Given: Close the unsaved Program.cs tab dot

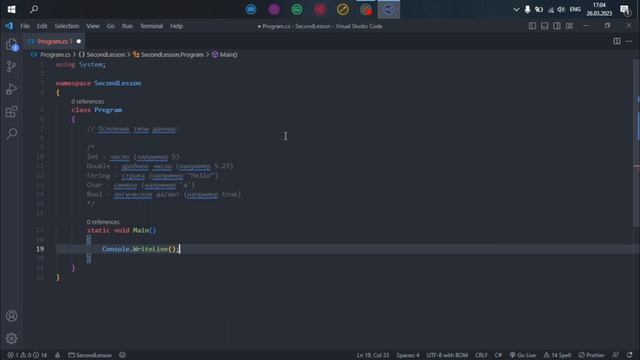Looking at the screenshot, I should [79, 41].
